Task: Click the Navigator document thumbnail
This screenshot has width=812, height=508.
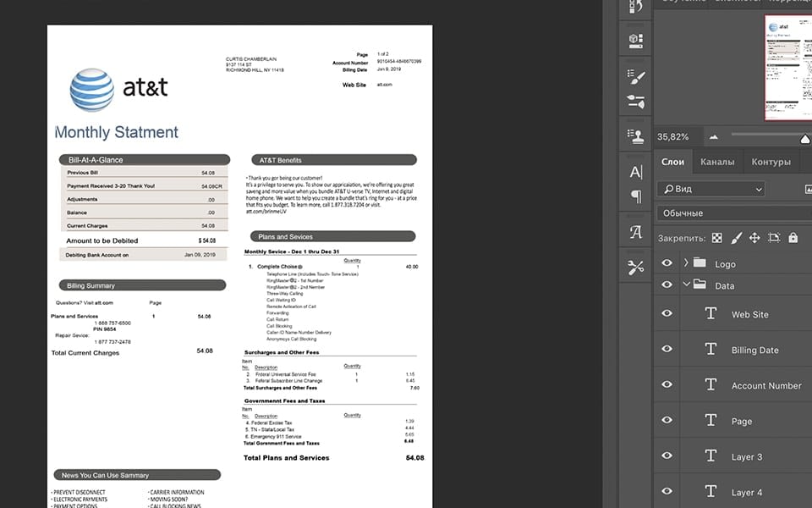Action: [788, 68]
